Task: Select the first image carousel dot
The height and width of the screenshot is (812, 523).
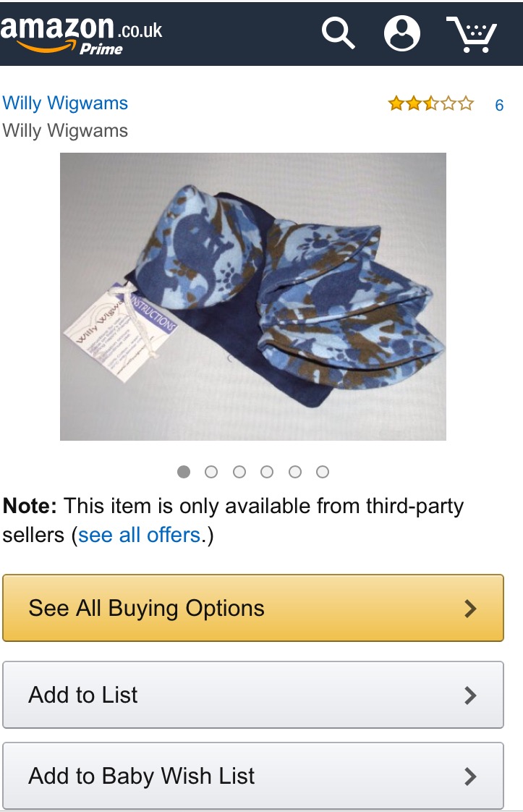Action: click(x=183, y=472)
